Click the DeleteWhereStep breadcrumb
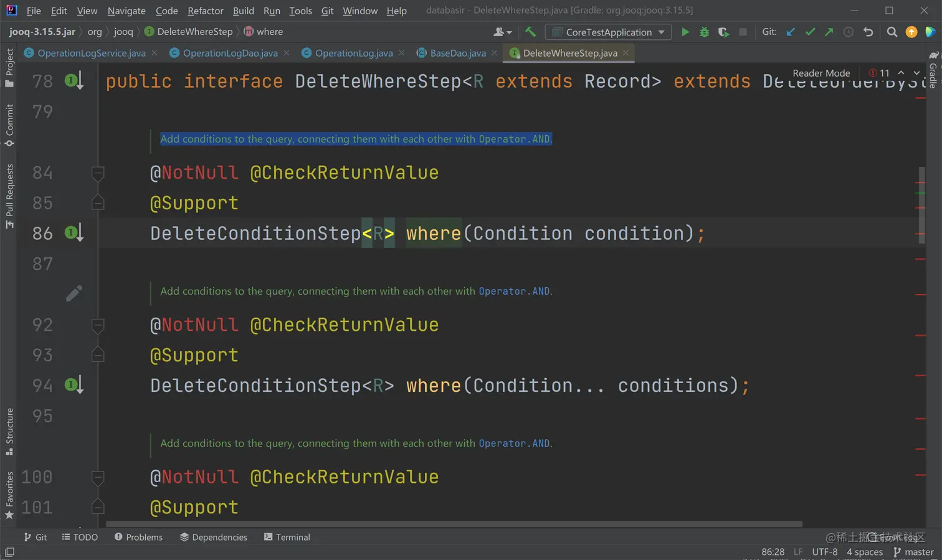This screenshot has width=942, height=560. (189, 32)
